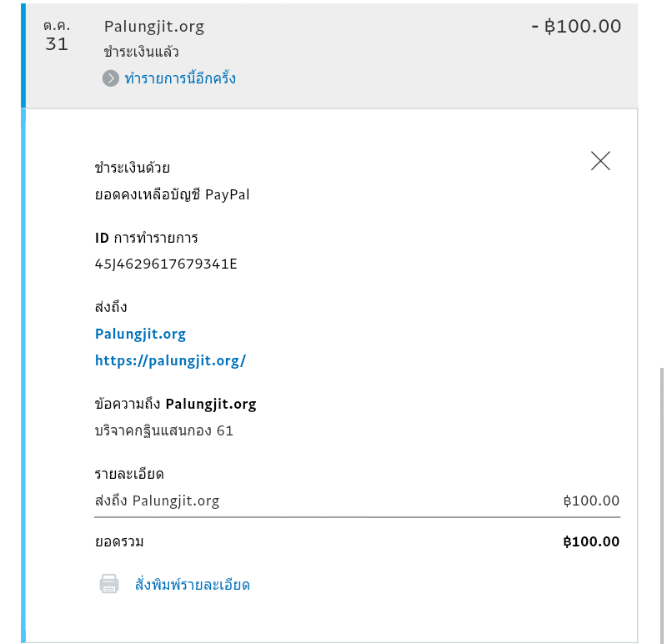Viewport: 667px width, 644px height.
Task: Open the https://palungjit.org/ URL link
Action: [x=170, y=361]
